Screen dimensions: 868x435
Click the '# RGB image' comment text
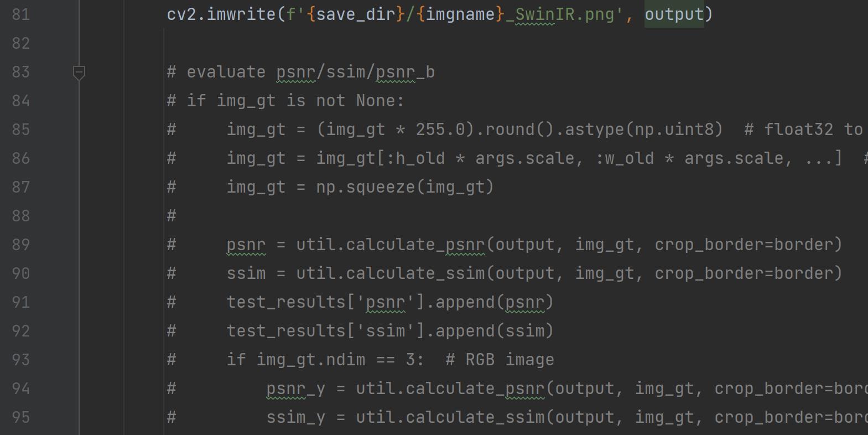coord(500,360)
